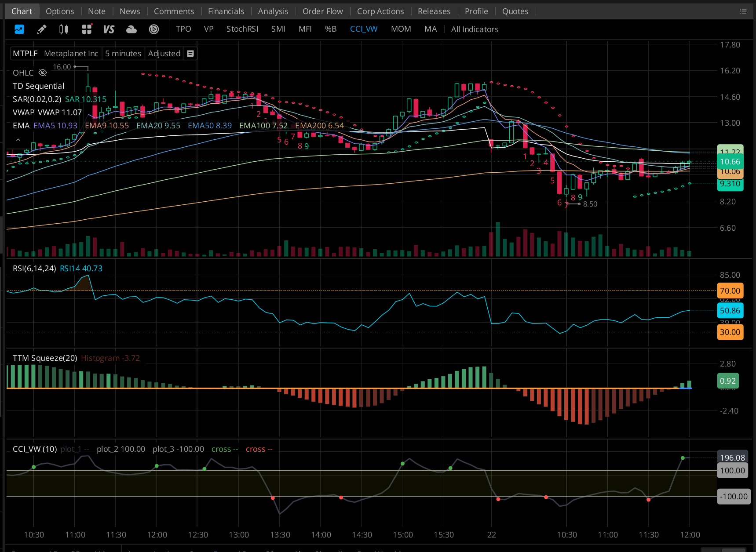Open the chart settings icon beside Adjusted

pyautogui.click(x=190, y=54)
